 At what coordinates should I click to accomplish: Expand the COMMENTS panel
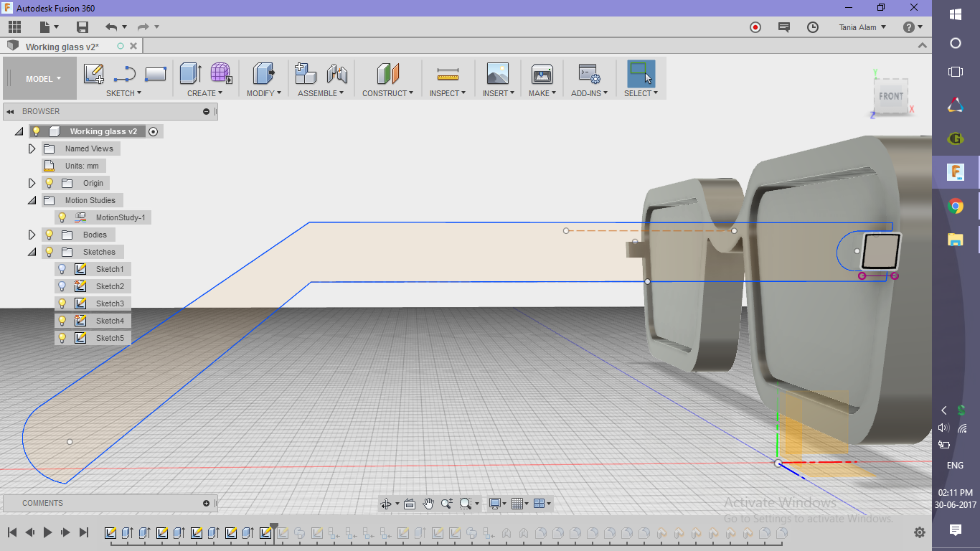click(206, 503)
